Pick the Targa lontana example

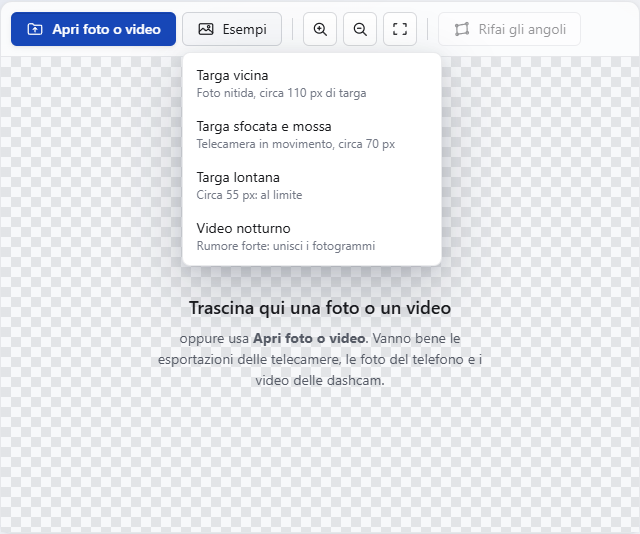tap(312, 186)
